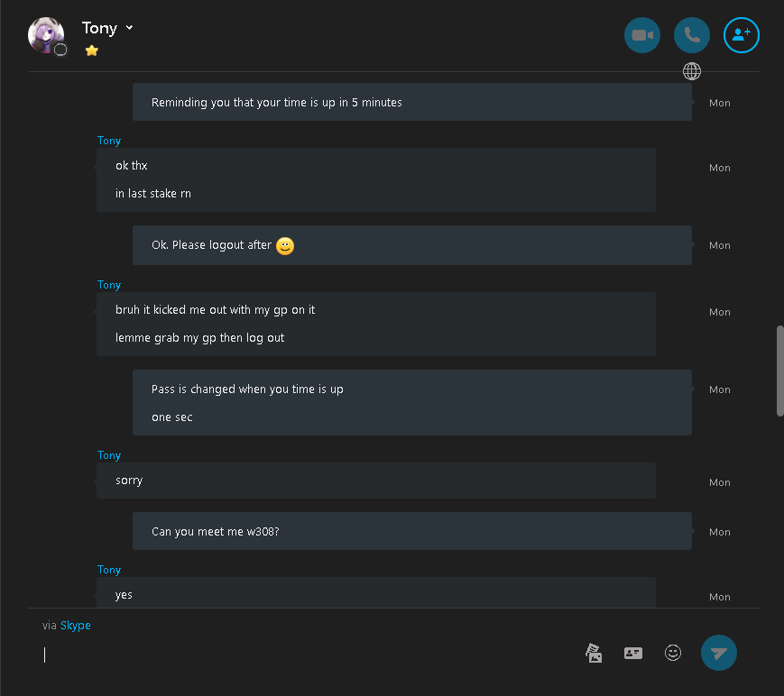Click the chat vertical scrollbar thumb
Viewport: 784px width, 696px height.
coord(779,371)
